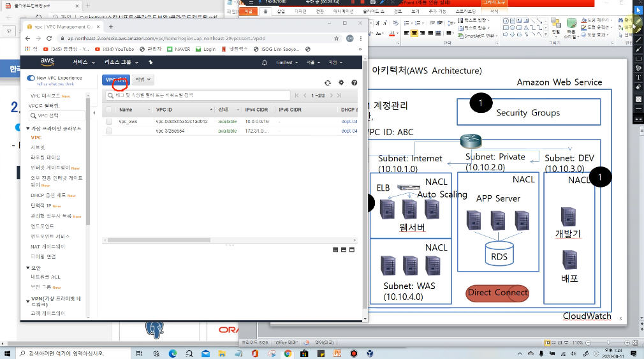Collapse the VPN section in sidebar

coord(28,302)
